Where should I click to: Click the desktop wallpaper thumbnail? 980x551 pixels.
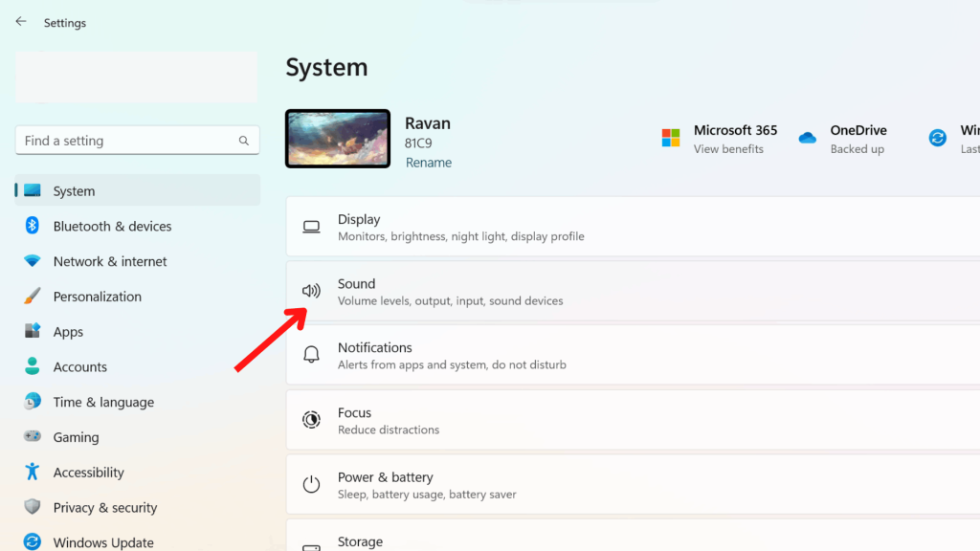[338, 139]
